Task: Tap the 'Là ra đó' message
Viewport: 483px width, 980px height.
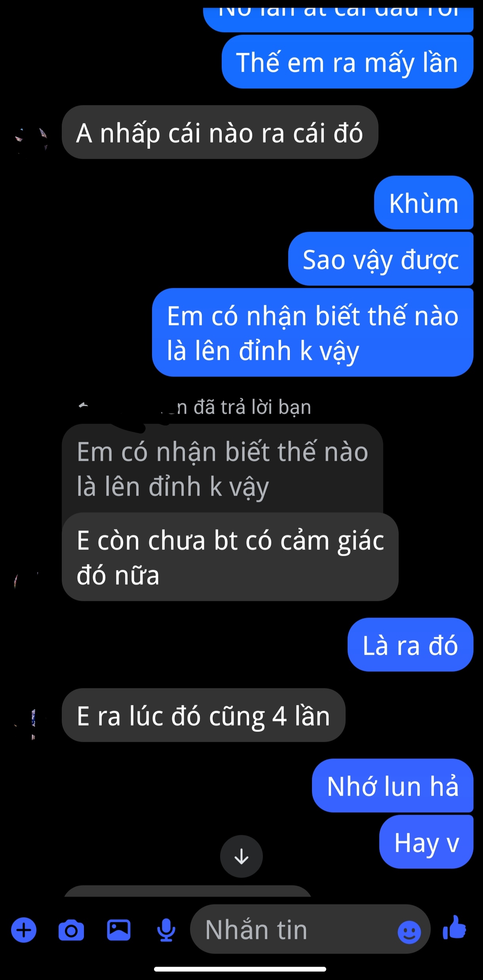Action: click(x=411, y=644)
